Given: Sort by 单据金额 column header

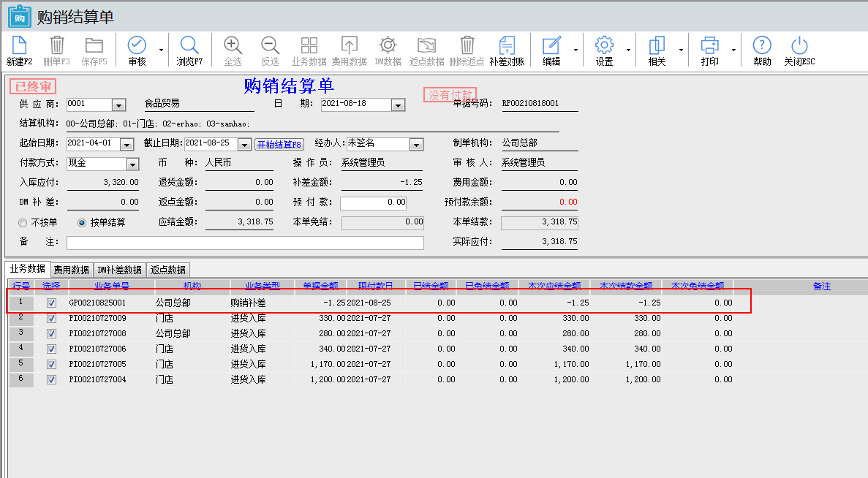Looking at the screenshot, I should [x=320, y=287].
